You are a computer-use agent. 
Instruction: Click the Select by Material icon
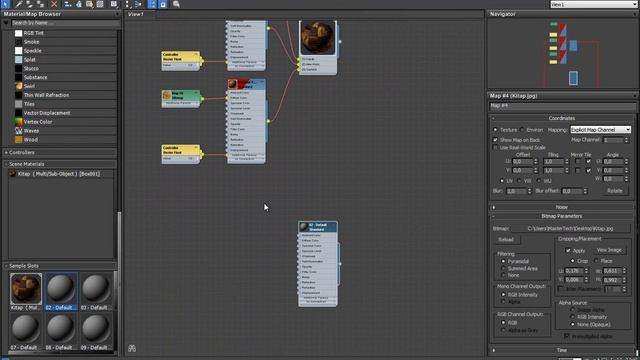coord(176,4)
